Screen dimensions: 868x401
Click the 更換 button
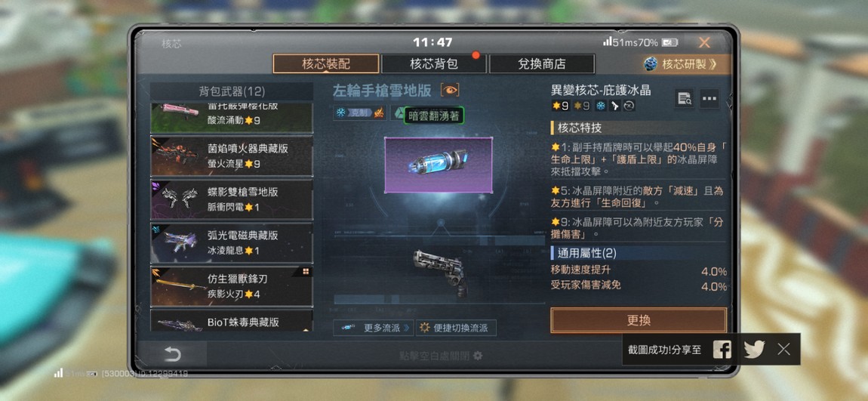tap(639, 320)
